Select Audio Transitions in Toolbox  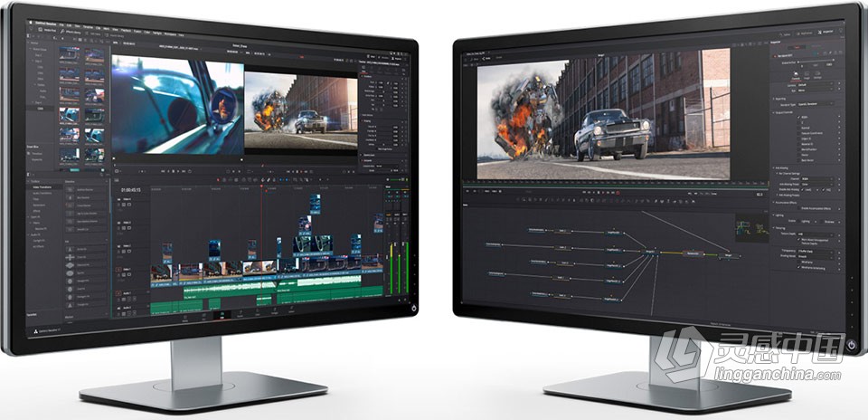(42, 193)
